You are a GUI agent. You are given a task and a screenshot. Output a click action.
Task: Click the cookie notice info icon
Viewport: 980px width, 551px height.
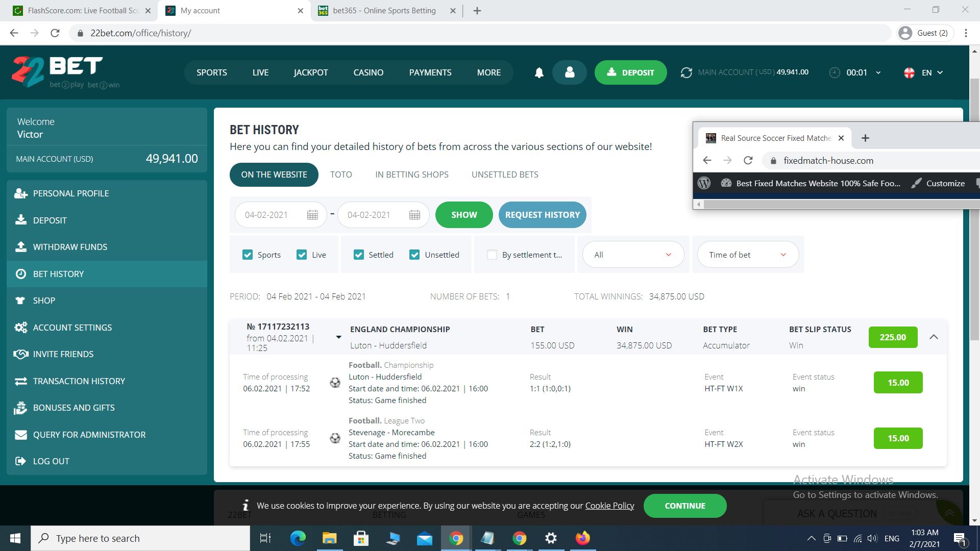click(x=246, y=505)
